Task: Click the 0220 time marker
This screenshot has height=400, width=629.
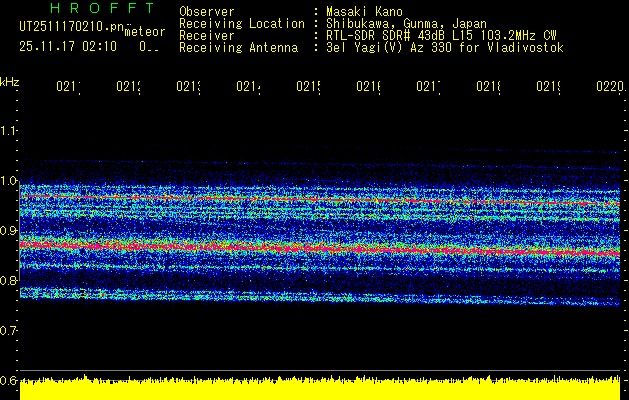Action: tap(608, 88)
